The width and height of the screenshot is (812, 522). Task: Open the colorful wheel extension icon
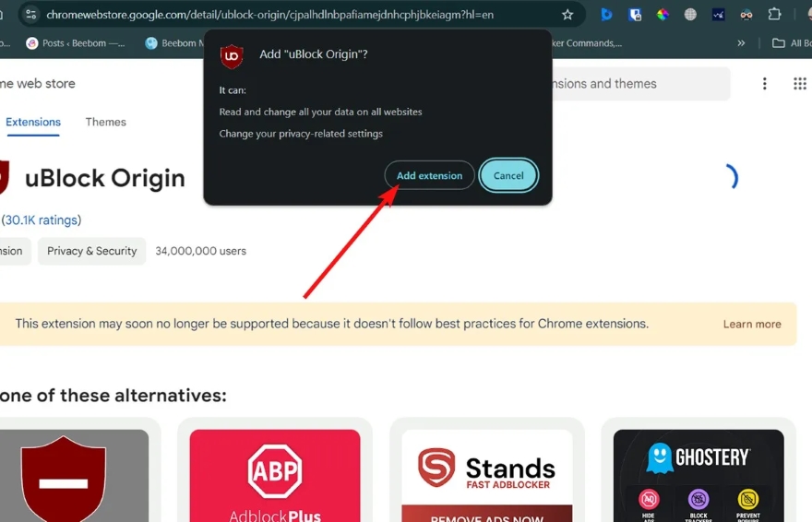tap(663, 15)
